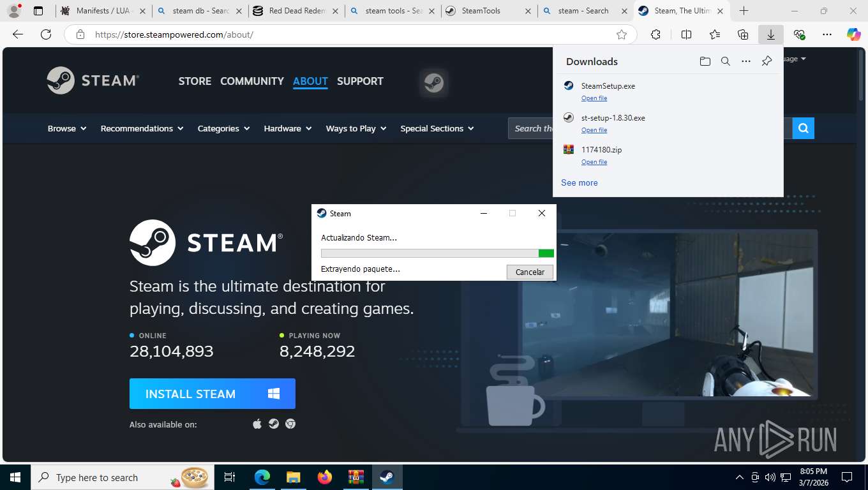Image resolution: width=868 pixels, height=490 pixels.
Task: Add page to favorites star icon
Action: [622, 34]
